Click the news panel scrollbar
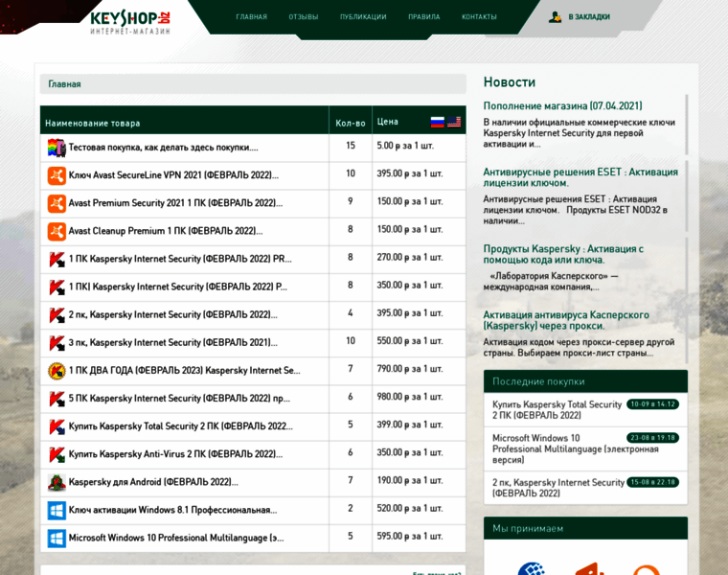The height and width of the screenshot is (575, 728). tap(687, 228)
